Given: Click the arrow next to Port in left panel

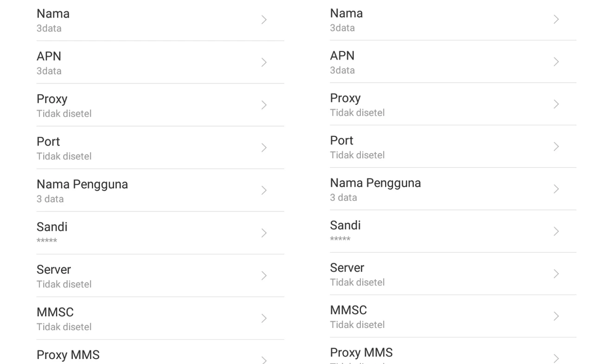Looking at the screenshot, I should point(264,148).
